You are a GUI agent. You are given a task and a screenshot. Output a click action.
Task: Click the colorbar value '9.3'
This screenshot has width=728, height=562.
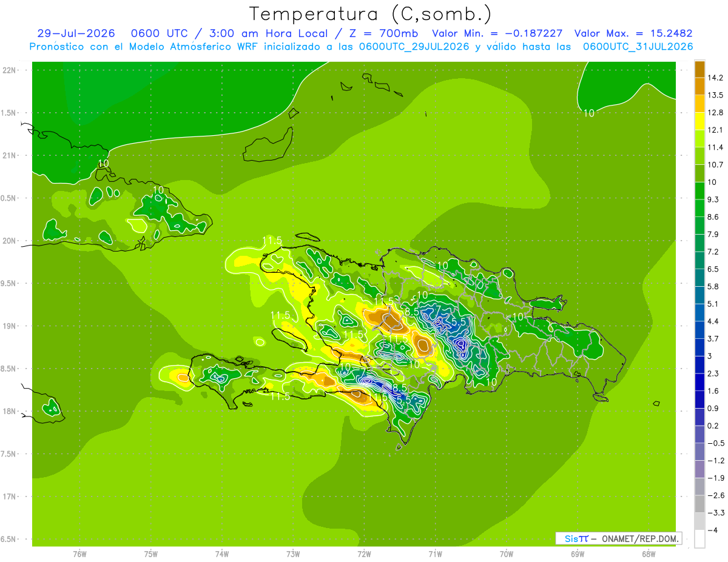(713, 199)
